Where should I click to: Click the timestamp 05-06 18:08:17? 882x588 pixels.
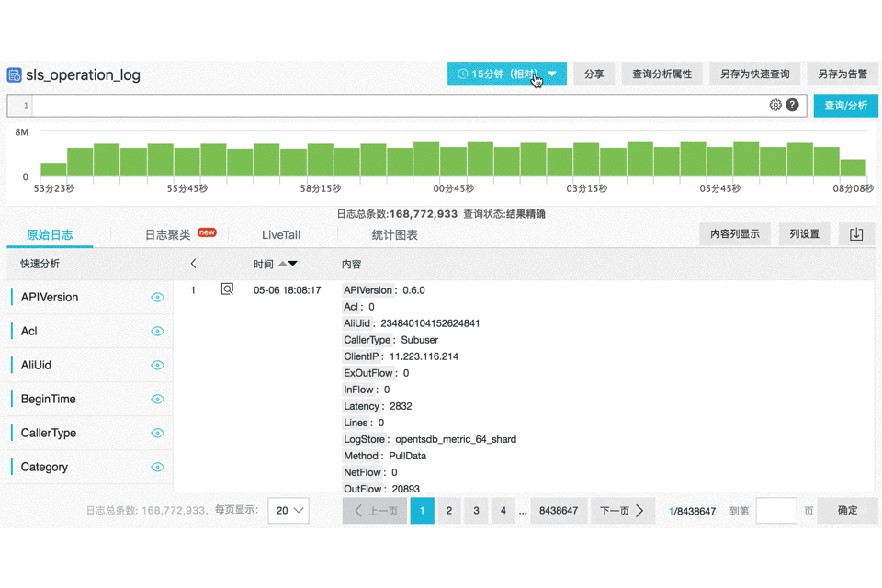click(287, 290)
